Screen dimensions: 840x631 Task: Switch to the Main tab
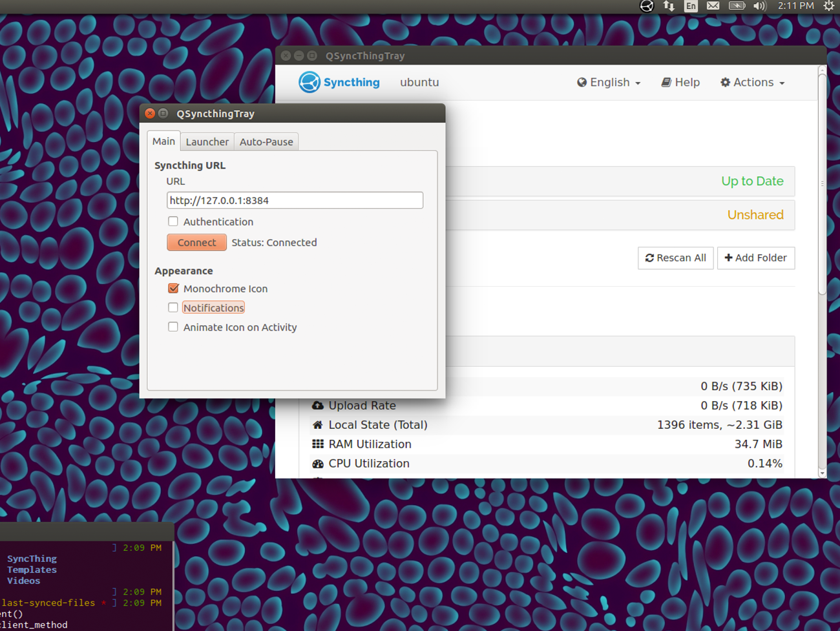coord(163,141)
